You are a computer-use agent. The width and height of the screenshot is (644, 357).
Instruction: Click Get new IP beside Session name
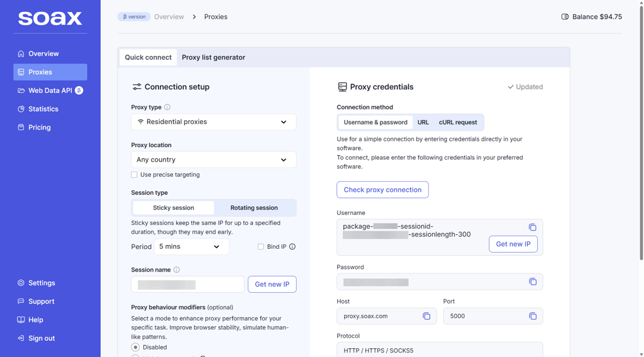(x=272, y=284)
